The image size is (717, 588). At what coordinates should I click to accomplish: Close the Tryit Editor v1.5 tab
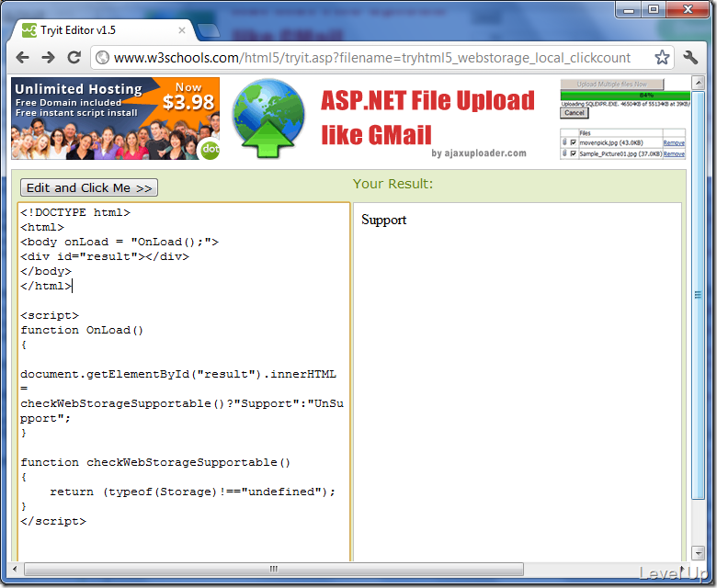pyautogui.click(x=181, y=30)
